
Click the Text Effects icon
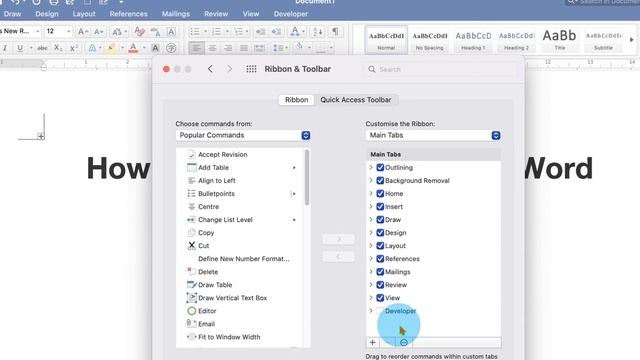[92, 48]
